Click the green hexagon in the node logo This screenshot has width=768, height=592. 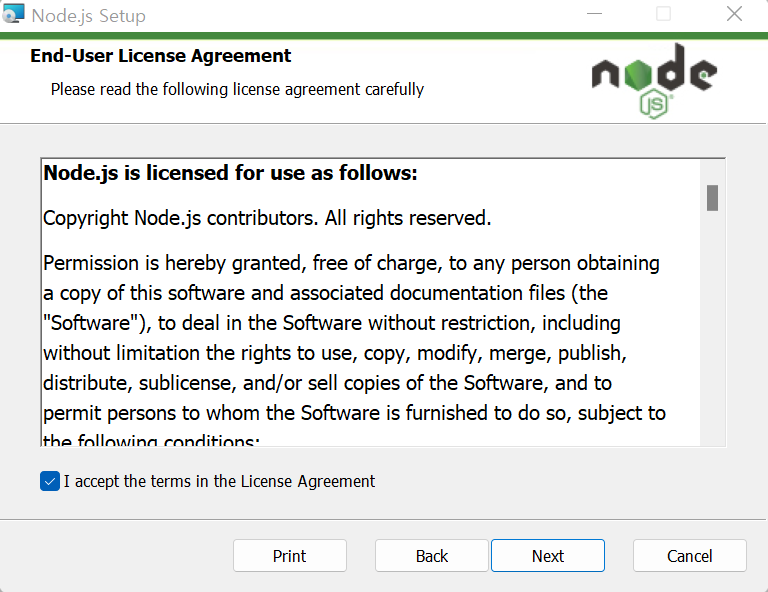coord(638,75)
